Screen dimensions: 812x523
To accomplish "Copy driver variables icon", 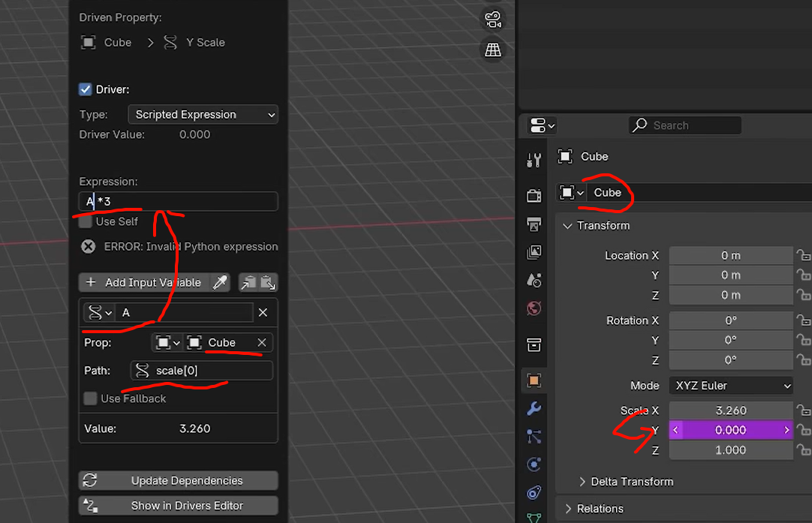I will 248,282.
